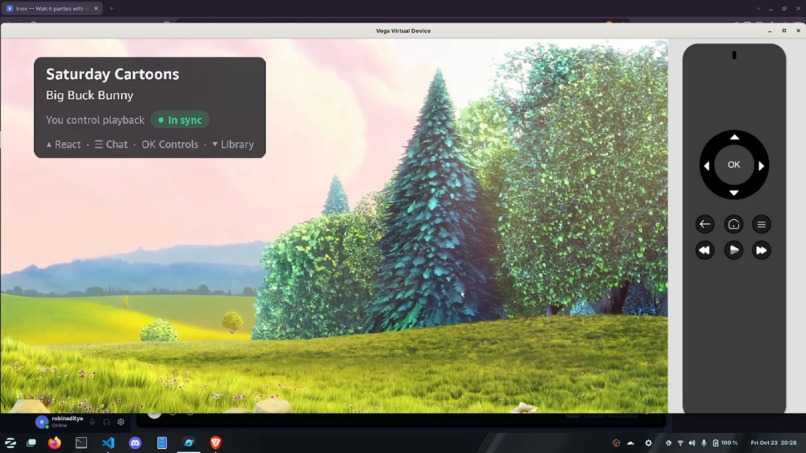Open the Zorin start menu
Screen dimensions: 806x453
tap(10, 443)
